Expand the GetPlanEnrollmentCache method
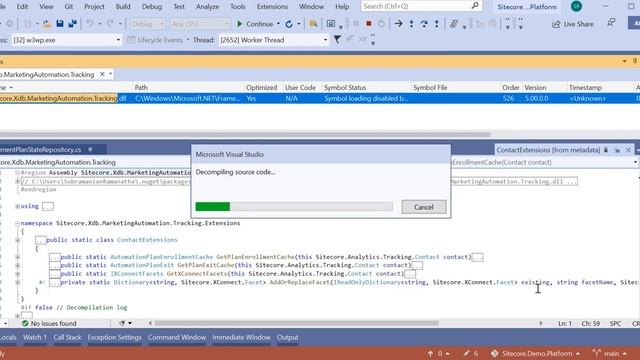 click(x=18, y=257)
